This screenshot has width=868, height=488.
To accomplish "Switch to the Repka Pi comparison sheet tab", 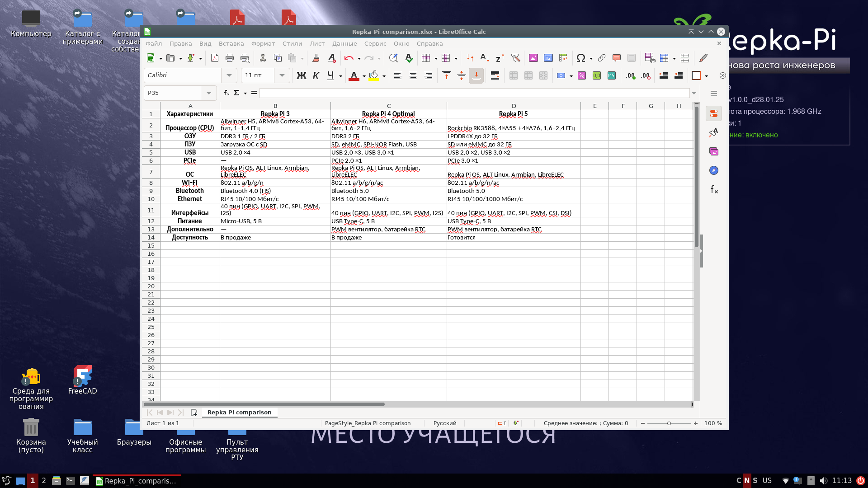I will click(x=239, y=412).
